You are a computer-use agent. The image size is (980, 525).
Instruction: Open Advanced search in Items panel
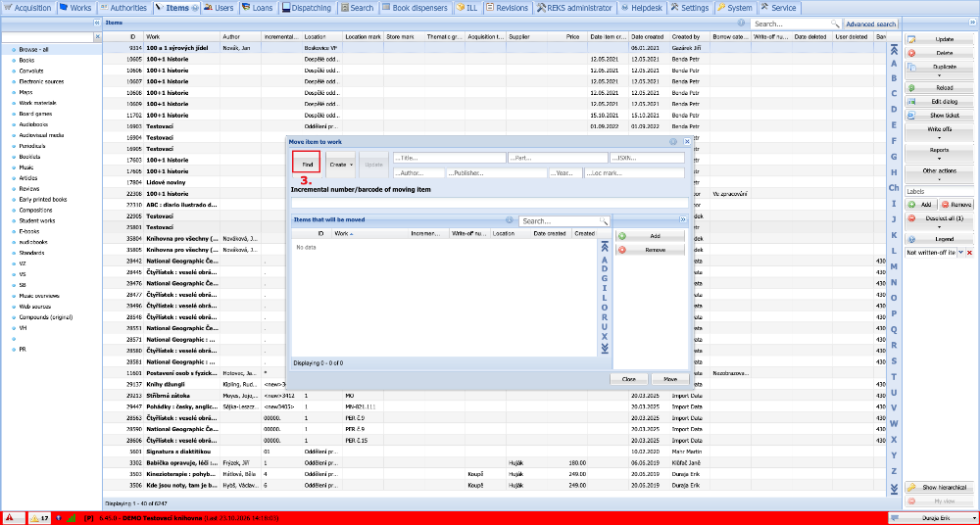click(870, 24)
